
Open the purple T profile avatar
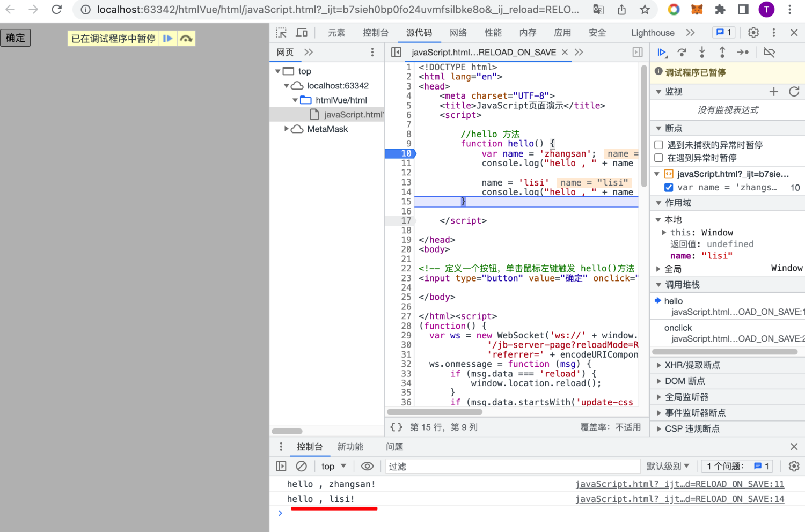click(x=766, y=9)
